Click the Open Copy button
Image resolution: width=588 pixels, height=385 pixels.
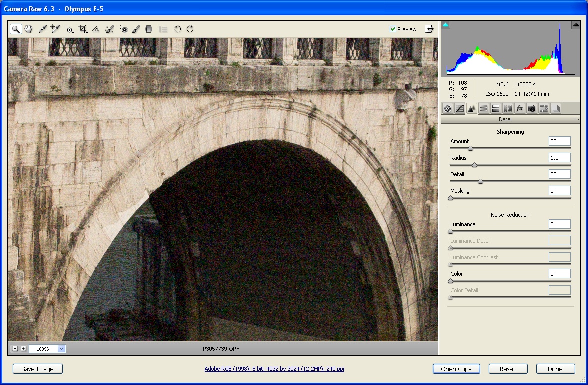point(456,369)
